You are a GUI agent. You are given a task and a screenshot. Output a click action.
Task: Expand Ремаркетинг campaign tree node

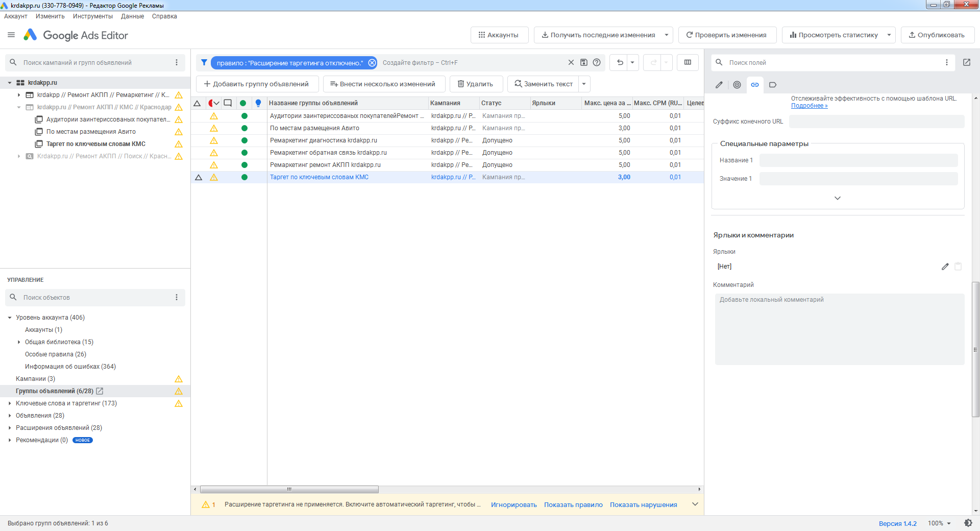pyautogui.click(x=19, y=95)
